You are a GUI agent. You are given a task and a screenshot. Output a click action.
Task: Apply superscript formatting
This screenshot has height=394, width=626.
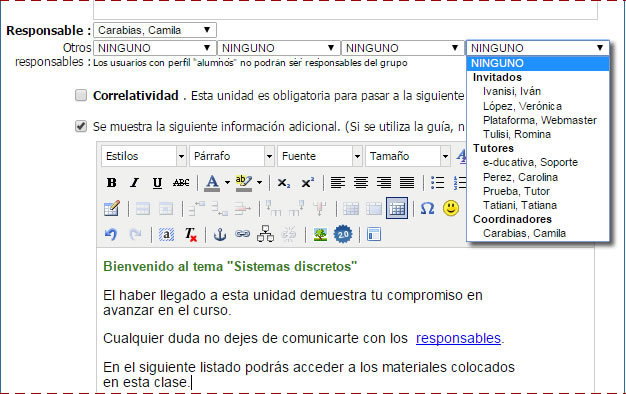pos(307,183)
